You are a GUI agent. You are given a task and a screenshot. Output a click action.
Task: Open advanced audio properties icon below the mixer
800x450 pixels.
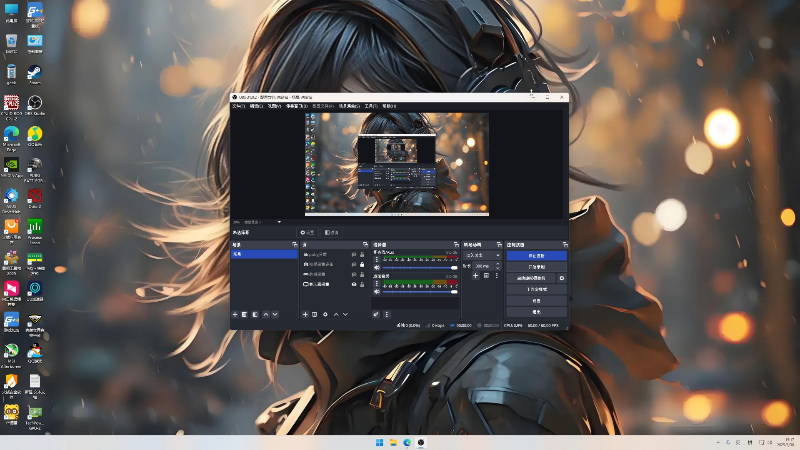tap(376, 315)
